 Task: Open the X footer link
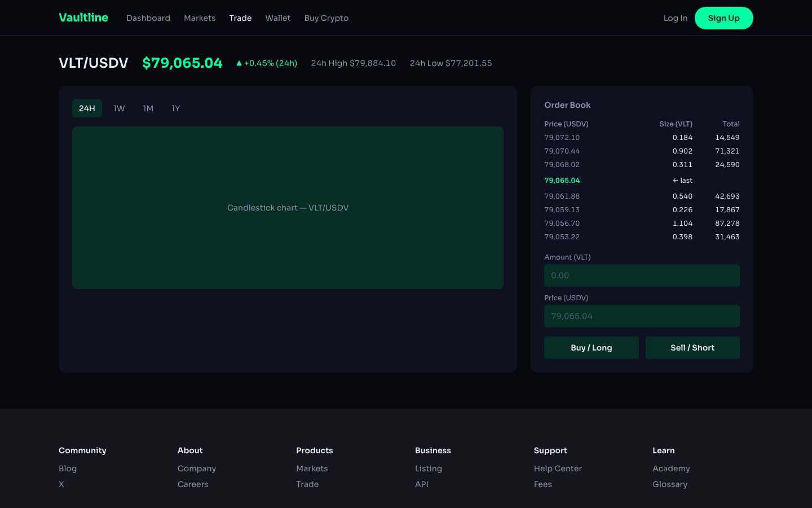[x=61, y=484]
